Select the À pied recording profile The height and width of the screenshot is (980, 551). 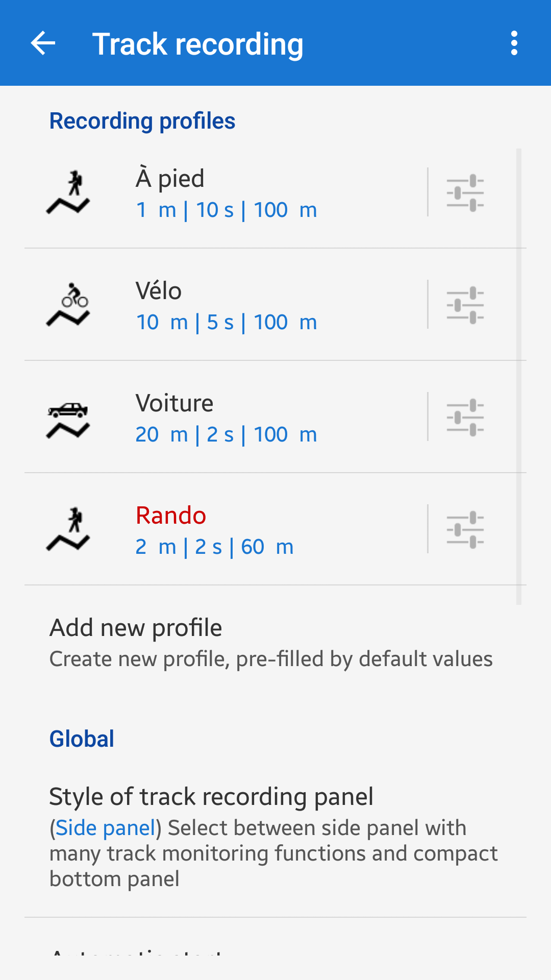click(226, 193)
